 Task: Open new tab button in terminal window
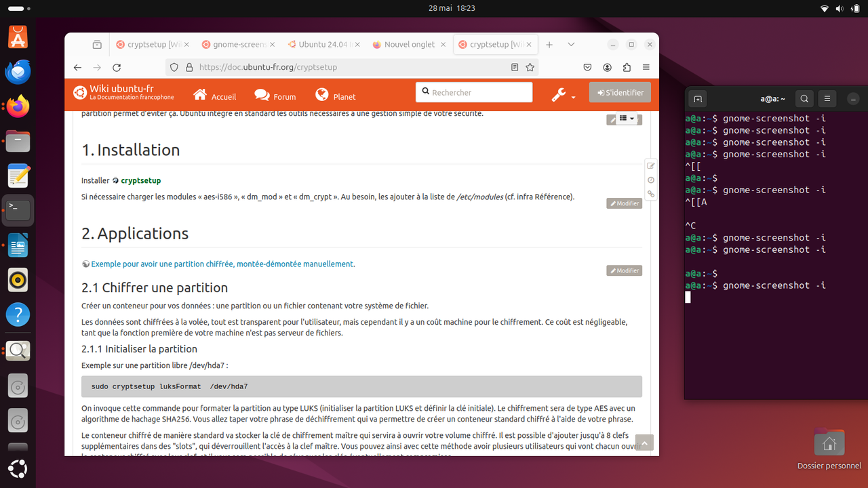(x=698, y=99)
